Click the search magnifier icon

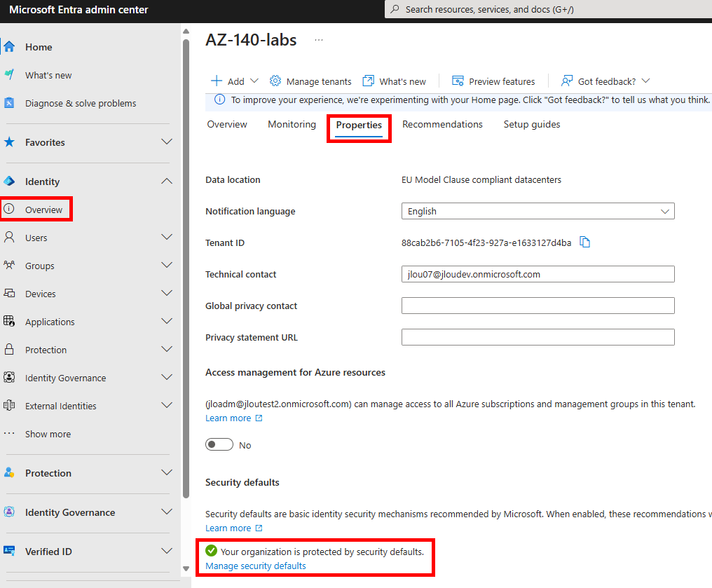pos(395,9)
